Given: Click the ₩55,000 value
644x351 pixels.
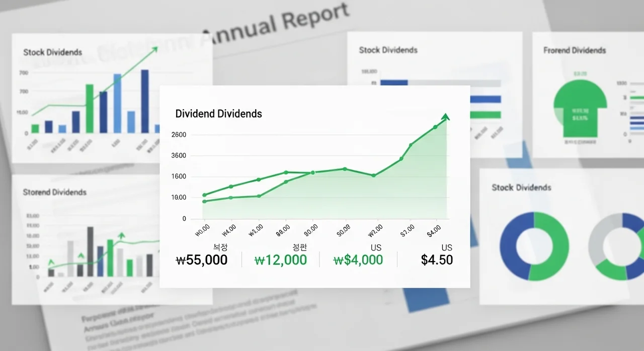Looking at the screenshot, I should (202, 260).
